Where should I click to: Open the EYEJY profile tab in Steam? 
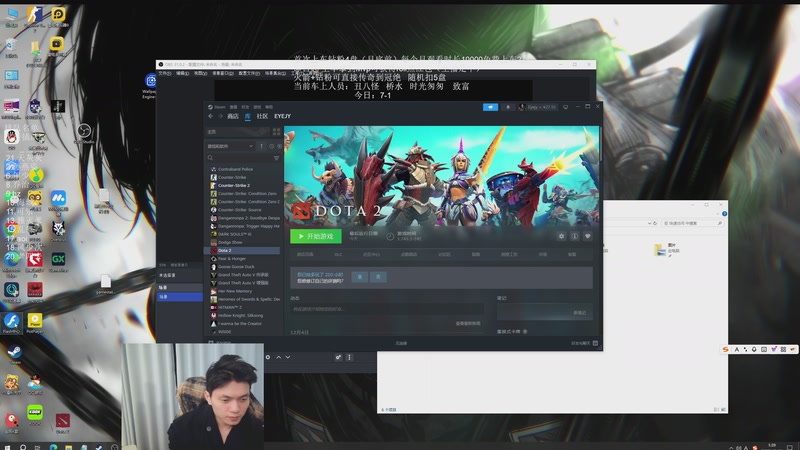(282, 116)
